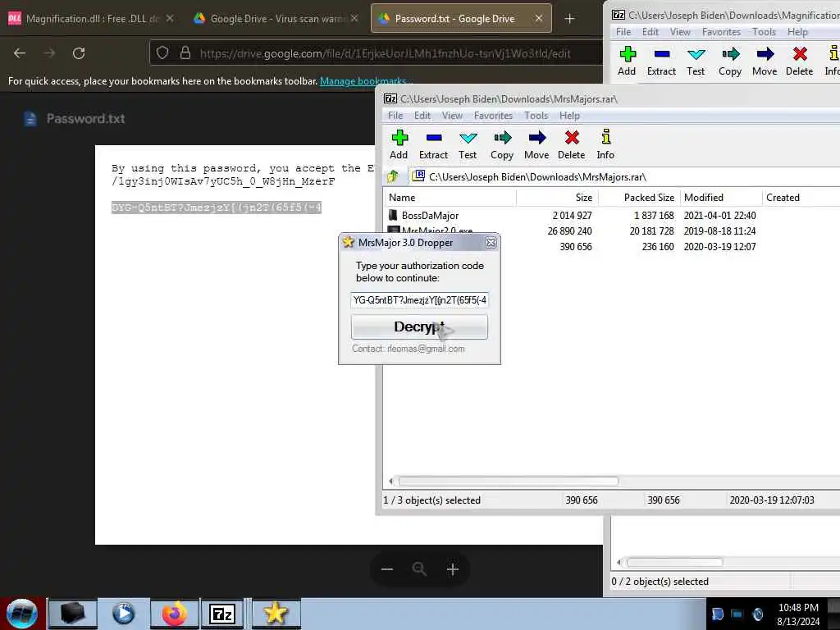Image resolution: width=840 pixels, height=630 pixels.
Task: Open the star dropper app on taskbar
Action: coord(276,614)
